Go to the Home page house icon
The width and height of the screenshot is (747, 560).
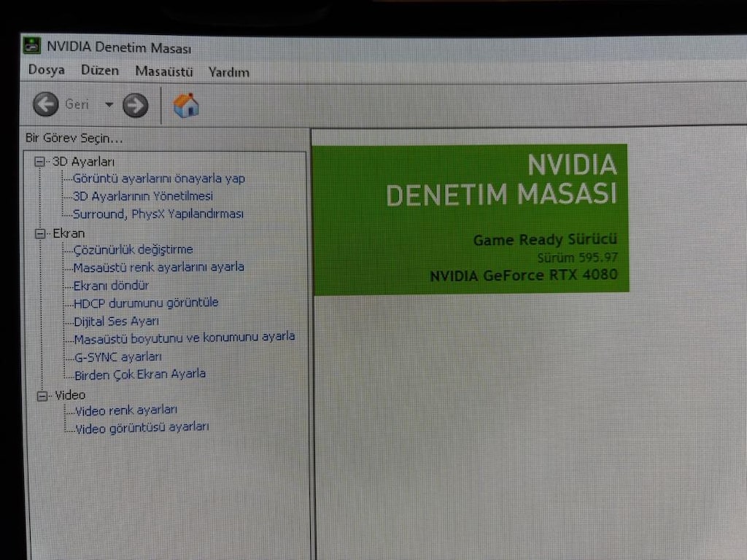click(x=186, y=105)
